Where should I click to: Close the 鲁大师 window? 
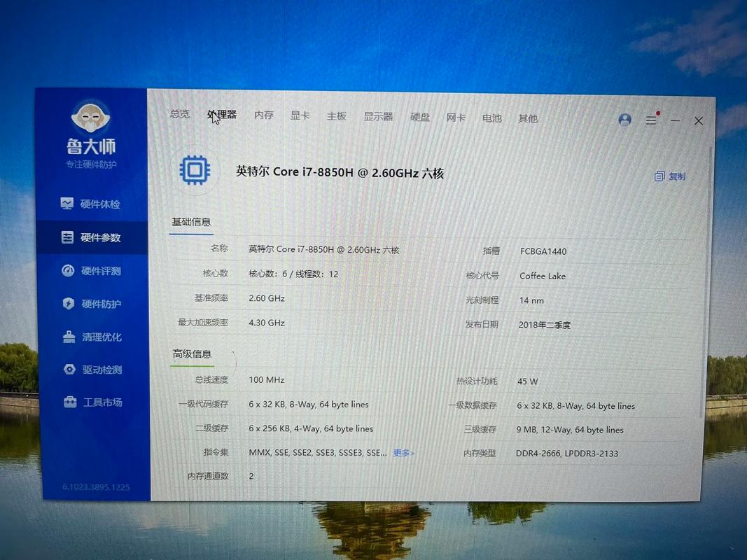[699, 121]
